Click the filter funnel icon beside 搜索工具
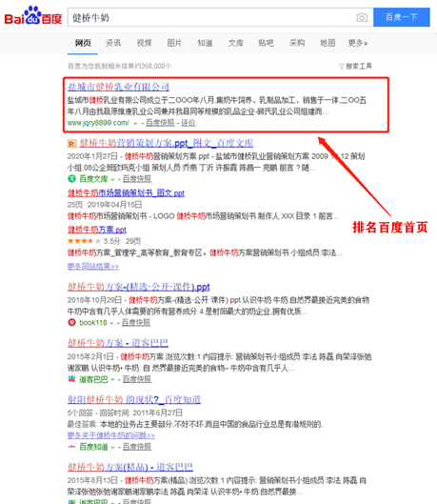Screen dimensions: 437x504 [342, 67]
